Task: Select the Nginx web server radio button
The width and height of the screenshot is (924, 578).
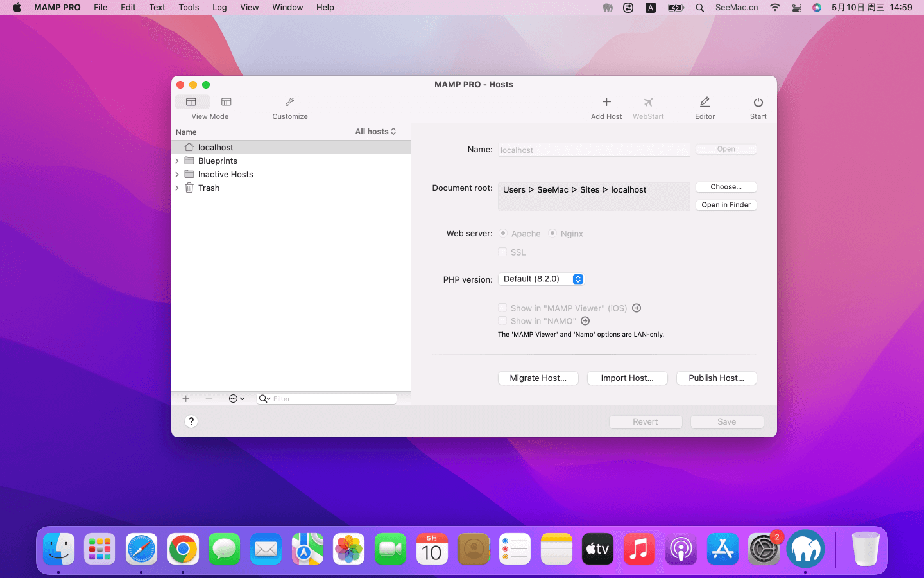Action: tap(552, 233)
